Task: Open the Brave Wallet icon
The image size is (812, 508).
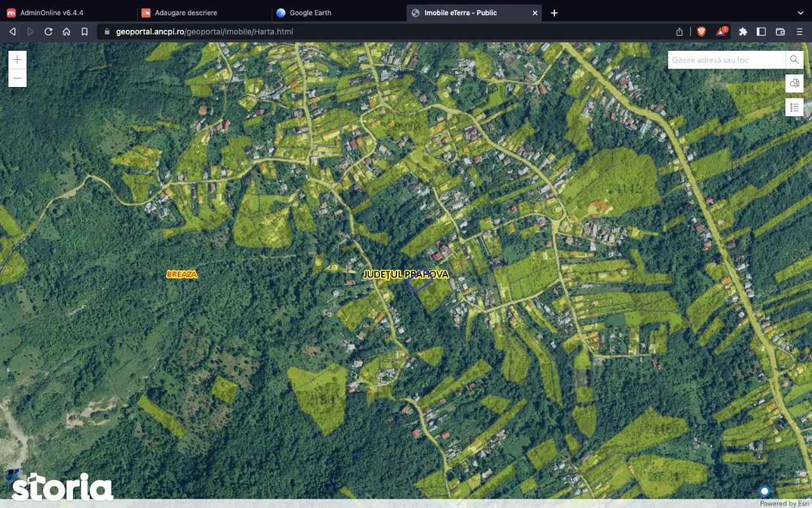Action: coord(780,31)
